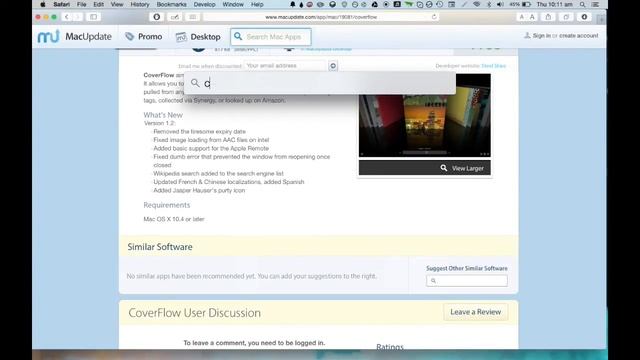Open the View menu
The width and height of the screenshot is (640, 360).
coord(117,4)
